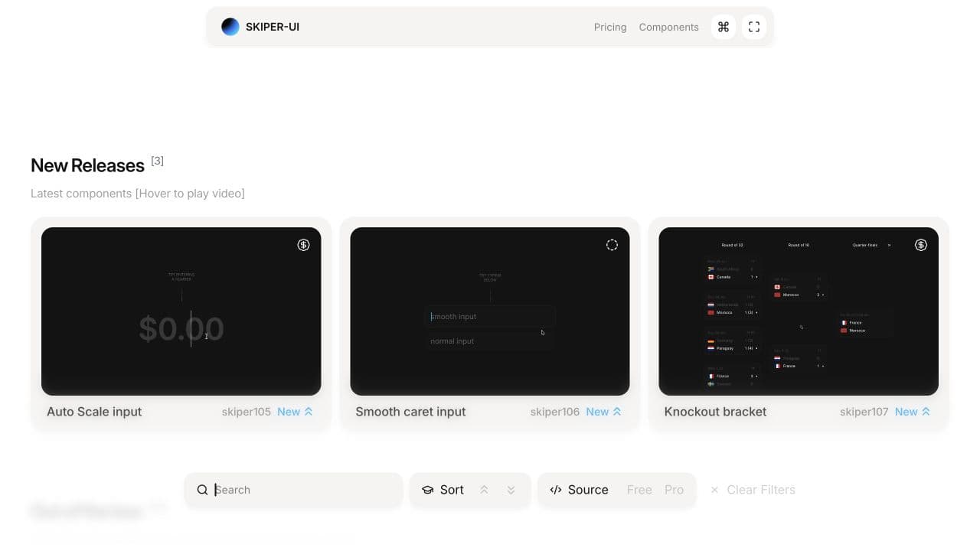Click the Clear Filters button
The image size is (980, 551).
753,490
